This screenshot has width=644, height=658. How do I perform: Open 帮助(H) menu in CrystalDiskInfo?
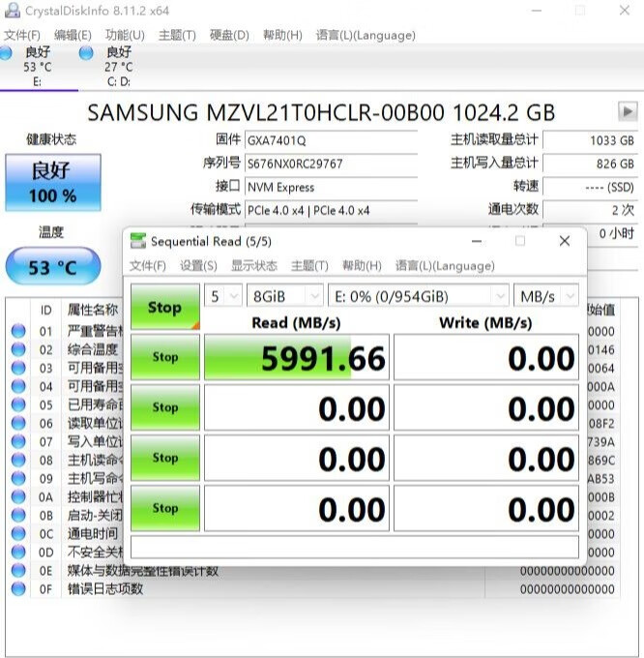point(282,35)
